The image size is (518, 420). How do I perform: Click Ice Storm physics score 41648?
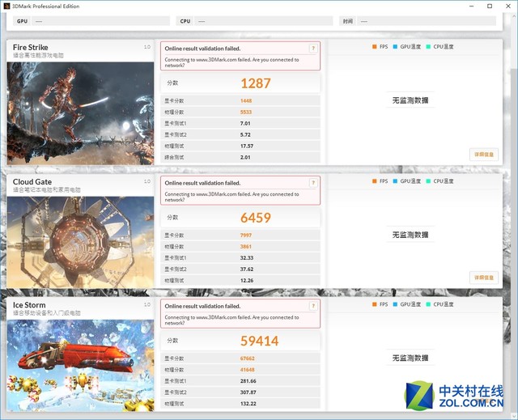[x=248, y=370]
